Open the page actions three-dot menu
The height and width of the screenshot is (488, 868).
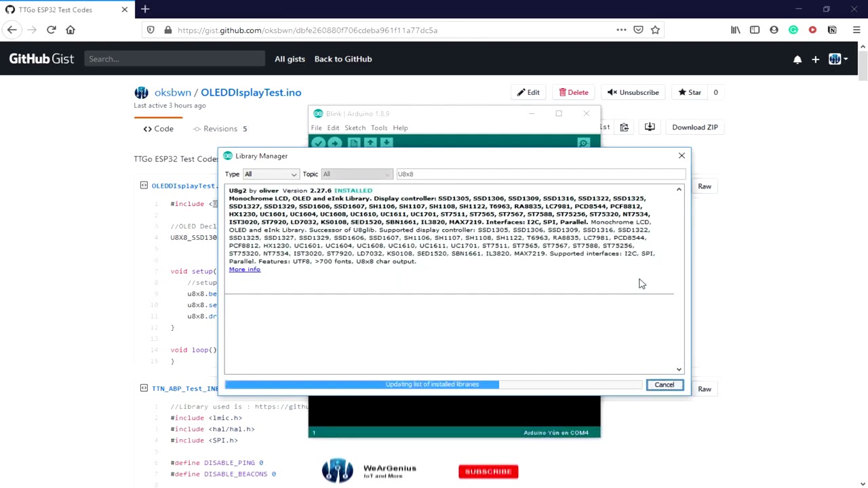coord(621,30)
